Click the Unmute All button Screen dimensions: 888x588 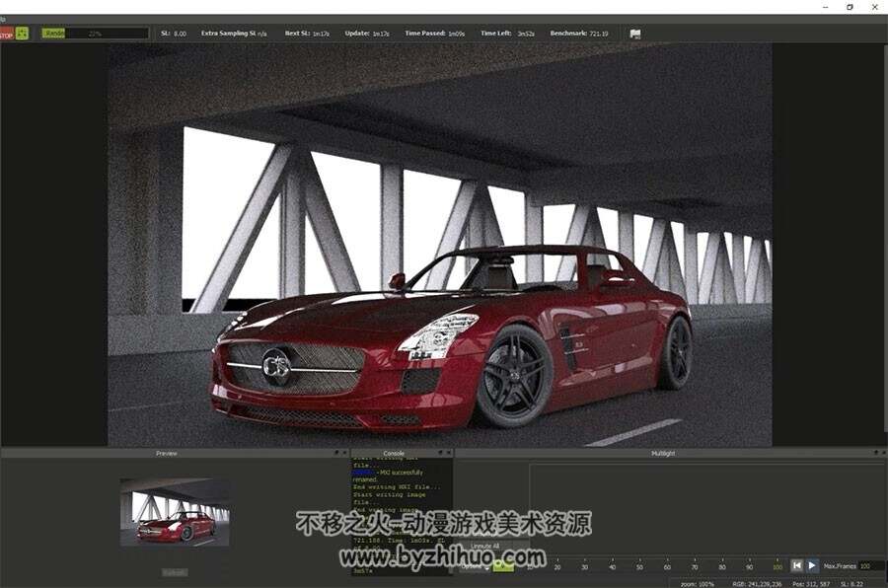click(485, 547)
